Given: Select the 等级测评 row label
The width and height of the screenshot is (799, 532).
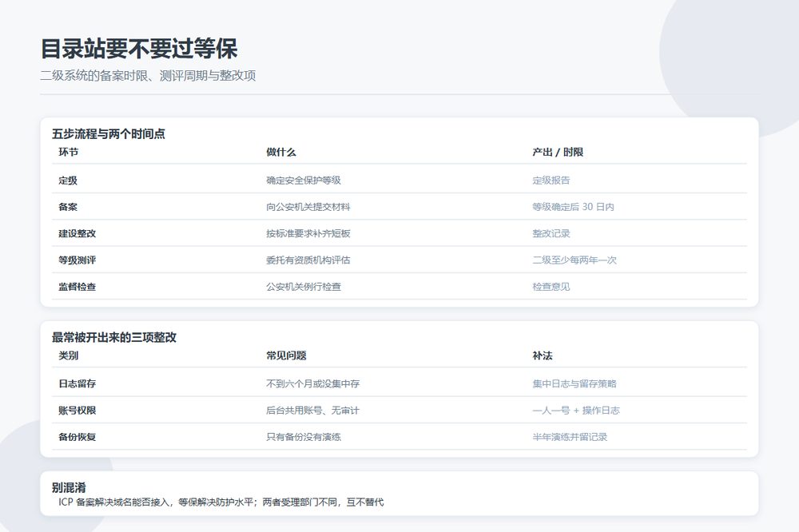Looking at the screenshot, I should (x=77, y=260).
